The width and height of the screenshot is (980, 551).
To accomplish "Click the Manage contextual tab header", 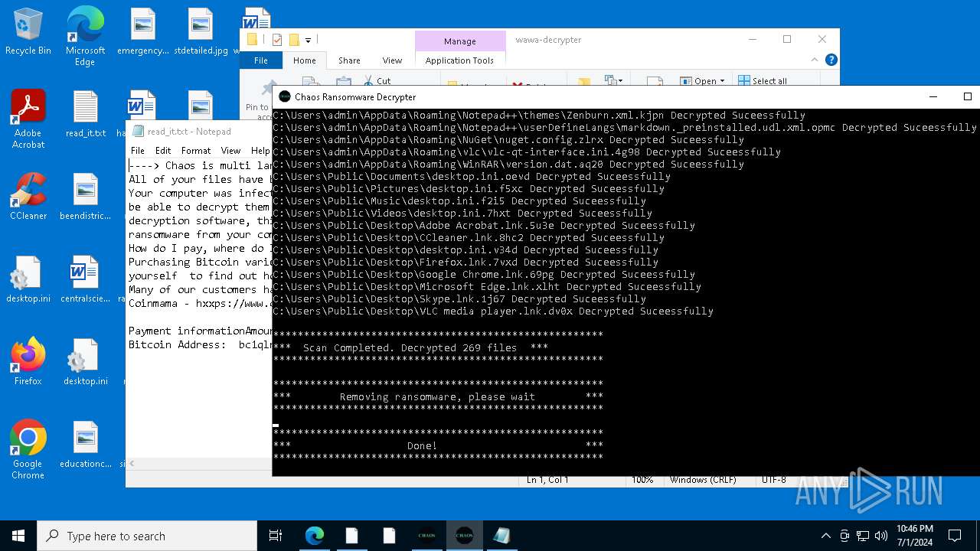I will pyautogui.click(x=459, y=41).
